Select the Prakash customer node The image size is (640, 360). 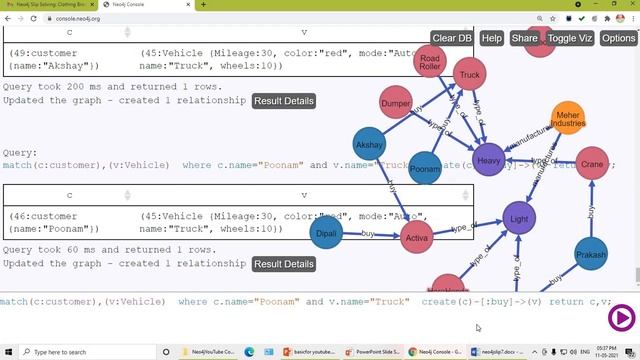(x=591, y=254)
